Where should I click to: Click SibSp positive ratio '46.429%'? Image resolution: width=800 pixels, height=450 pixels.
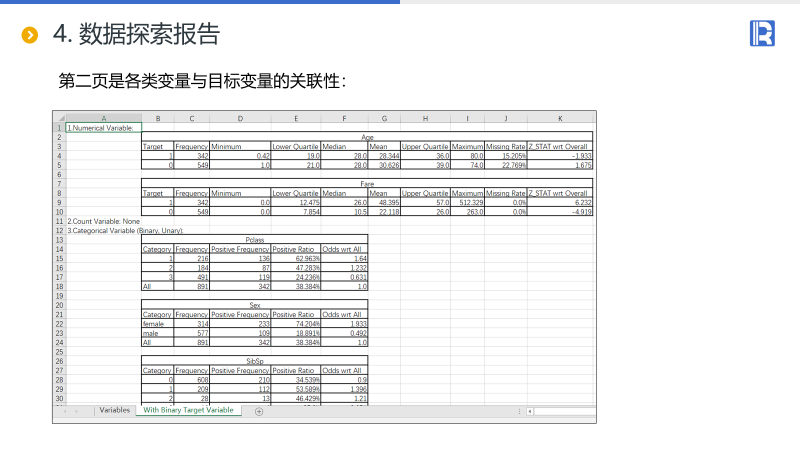[296, 398]
